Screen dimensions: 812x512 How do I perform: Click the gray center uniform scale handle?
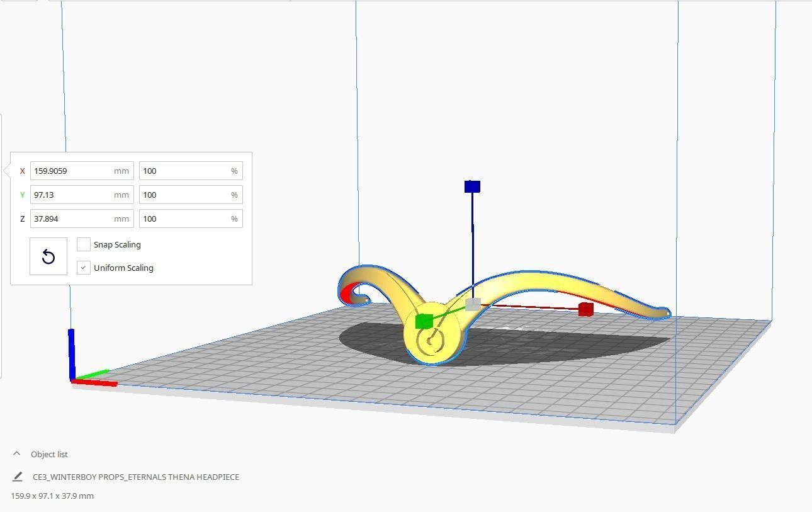[x=473, y=305]
